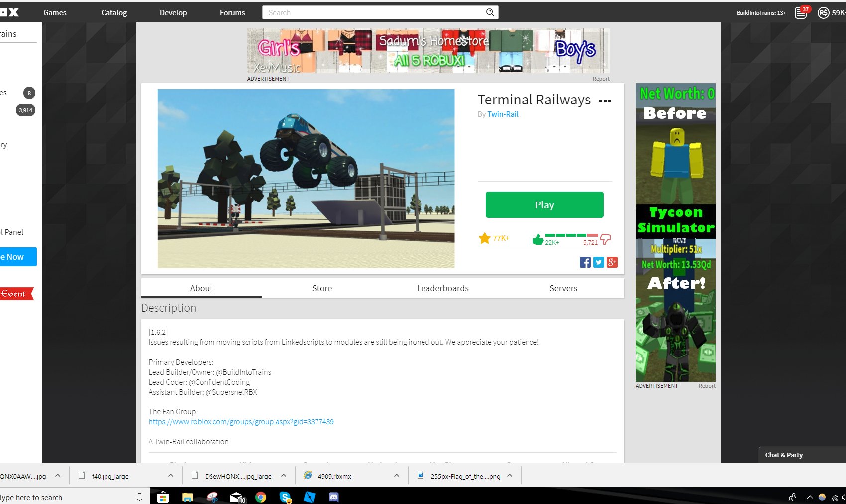This screenshot has height=504, width=846.
Task: Open the Games menu
Action: pos(55,12)
